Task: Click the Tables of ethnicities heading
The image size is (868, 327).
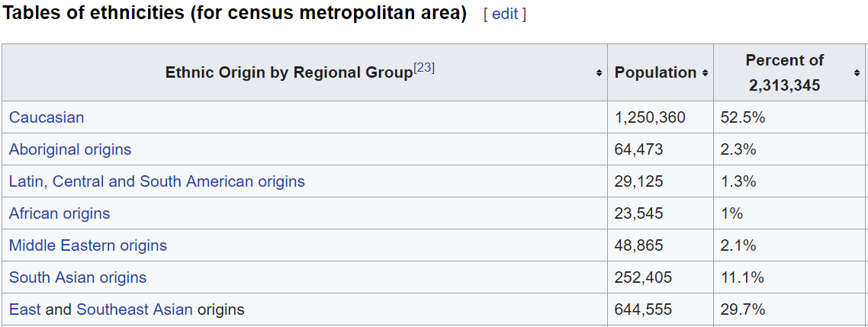Action: (x=235, y=14)
